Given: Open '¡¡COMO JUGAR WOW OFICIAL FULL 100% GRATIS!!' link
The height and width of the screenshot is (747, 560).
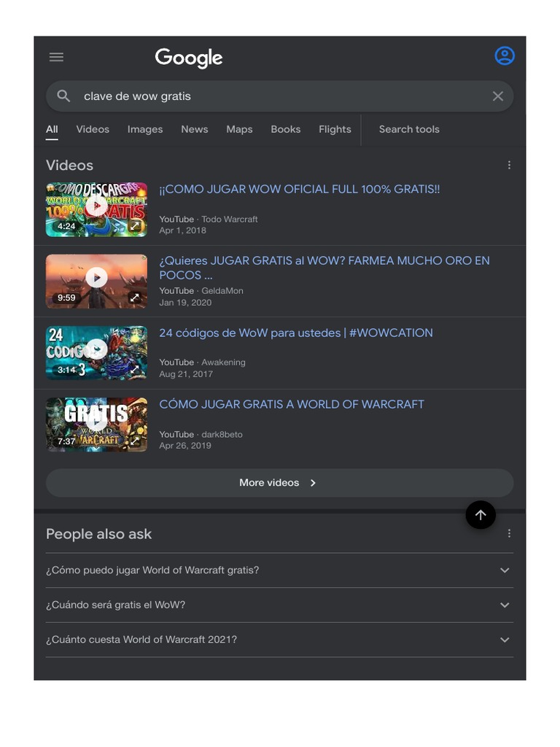Looking at the screenshot, I should [x=300, y=189].
